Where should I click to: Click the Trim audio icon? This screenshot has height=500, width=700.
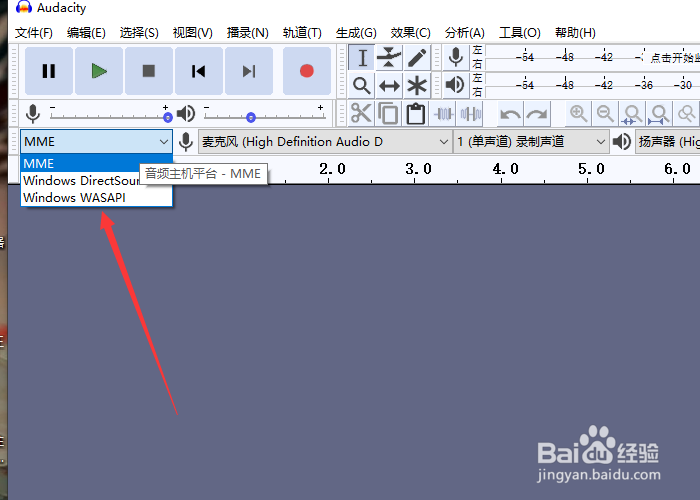[443, 113]
